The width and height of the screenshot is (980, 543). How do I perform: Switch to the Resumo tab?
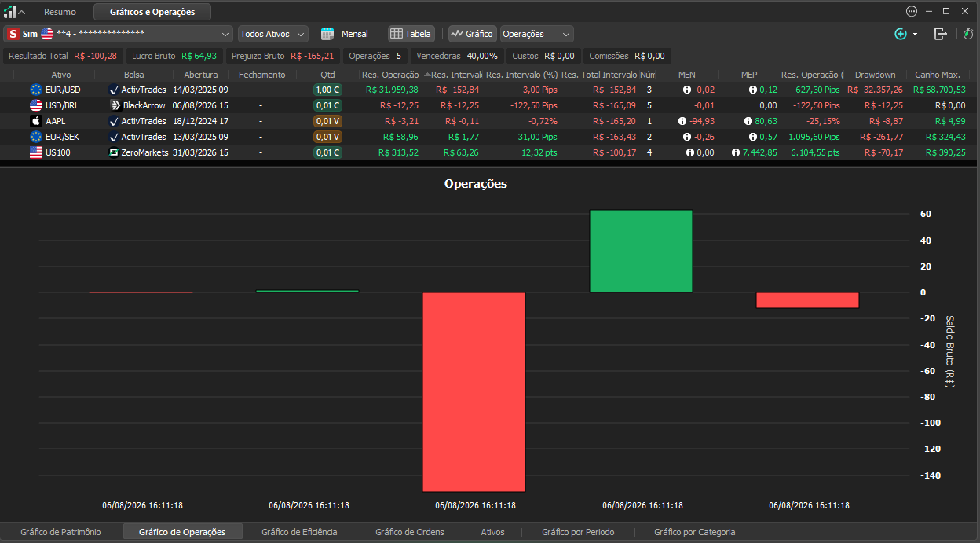click(60, 12)
